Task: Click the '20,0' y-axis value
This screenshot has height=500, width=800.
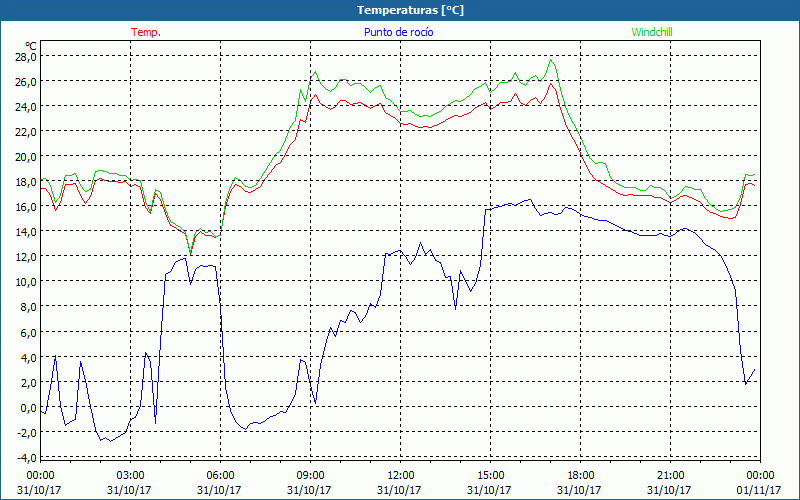Action: pos(26,157)
